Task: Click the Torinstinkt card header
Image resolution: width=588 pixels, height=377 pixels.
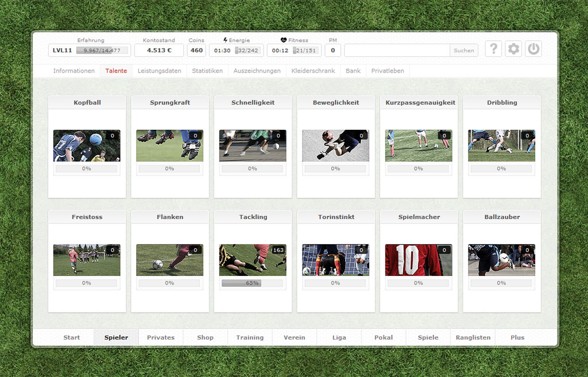Action: [336, 217]
